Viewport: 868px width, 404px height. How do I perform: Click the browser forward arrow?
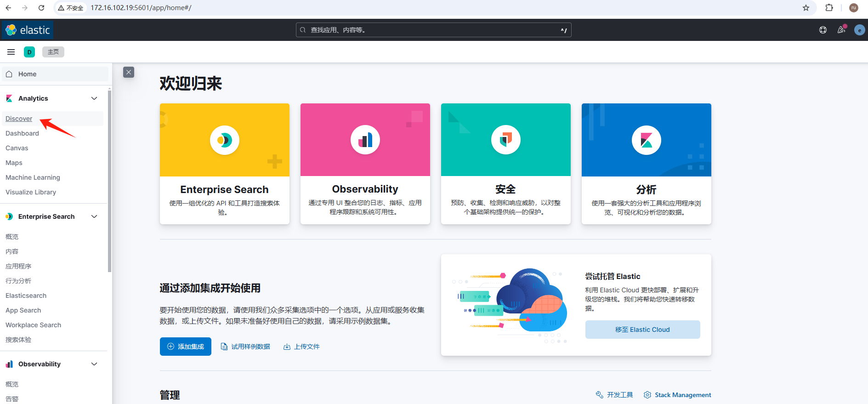[x=25, y=8]
